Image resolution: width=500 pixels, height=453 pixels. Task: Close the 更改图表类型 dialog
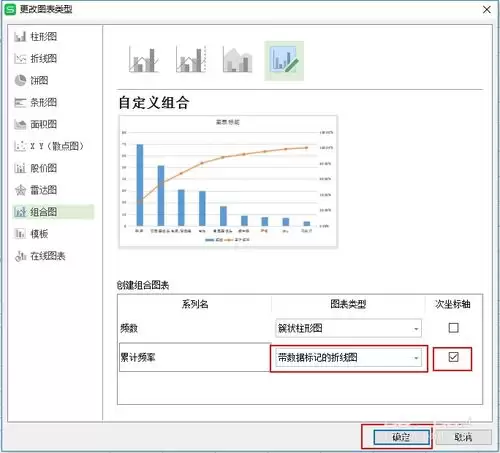coord(487,10)
